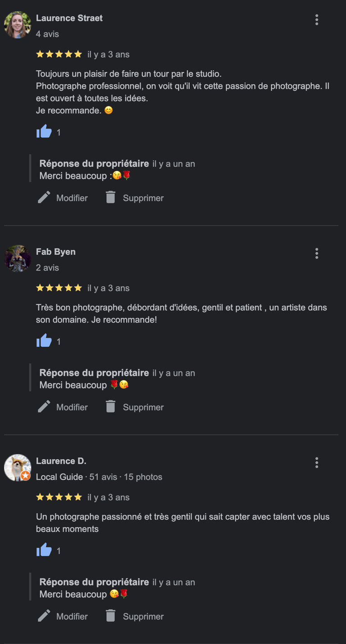
Task: Click pencil icon under Laurence Straet's reply
Action: click(x=44, y=198)
